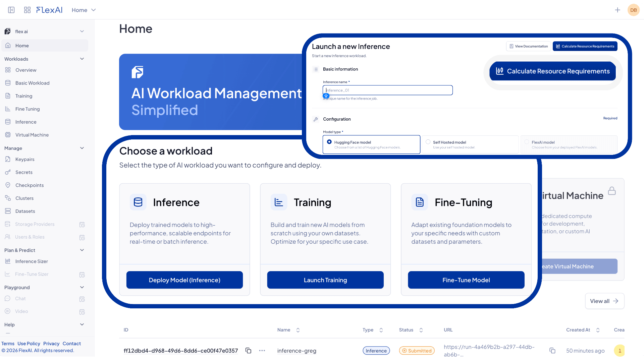This screenshot has height=362, width=644.
Task: Click the Storage Providers lock icon
Action: (82, 225)
